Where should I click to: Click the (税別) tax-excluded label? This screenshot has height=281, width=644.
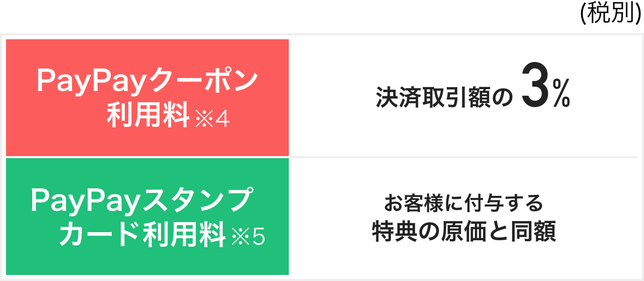[x=610, y=14]
